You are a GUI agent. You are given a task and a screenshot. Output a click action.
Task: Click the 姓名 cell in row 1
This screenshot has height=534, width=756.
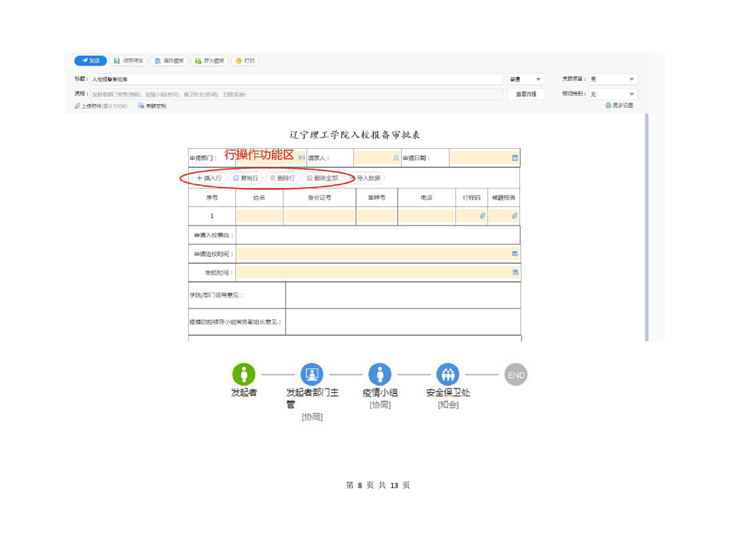[x=259, y=216]
